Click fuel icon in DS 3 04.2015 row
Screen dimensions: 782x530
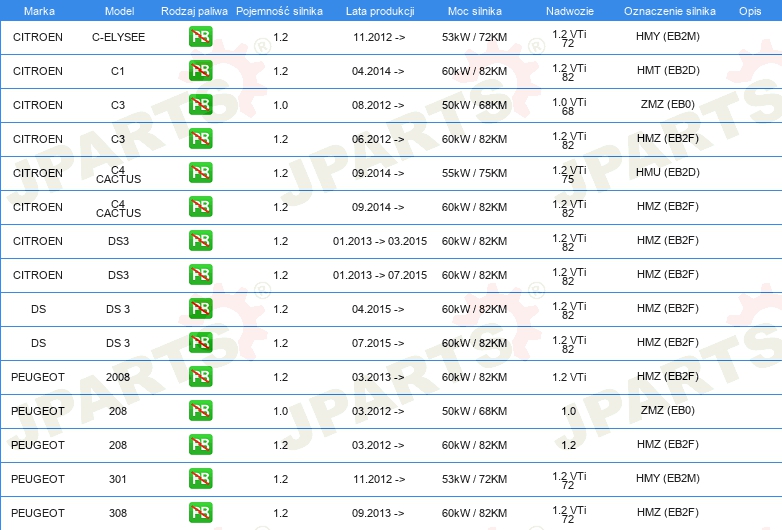[x=200, y=309]
